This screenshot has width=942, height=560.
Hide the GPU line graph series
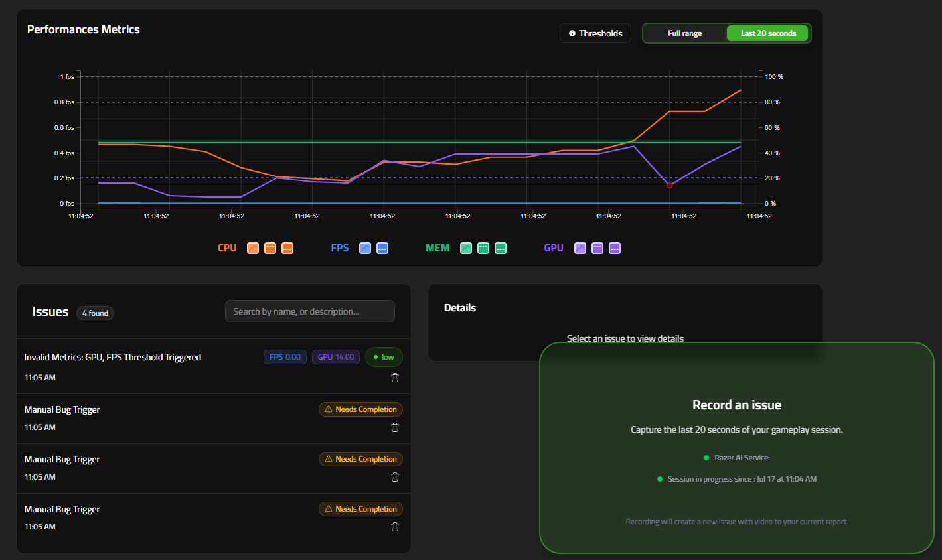[x=580, y=248]
